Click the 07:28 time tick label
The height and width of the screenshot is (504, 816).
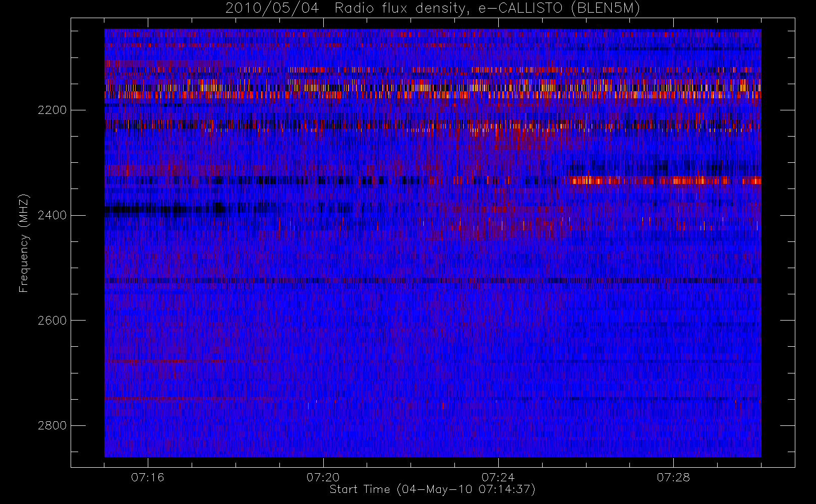click(x=673, y=477)
